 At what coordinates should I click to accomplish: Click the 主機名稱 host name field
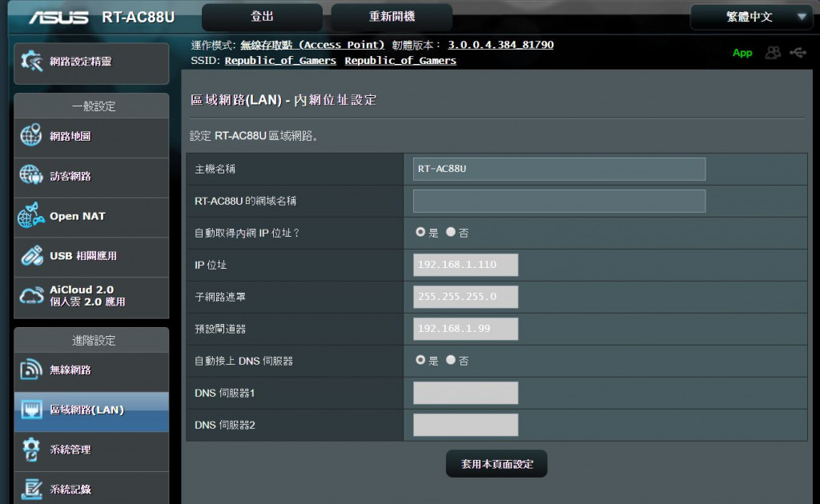pos(559,169)
